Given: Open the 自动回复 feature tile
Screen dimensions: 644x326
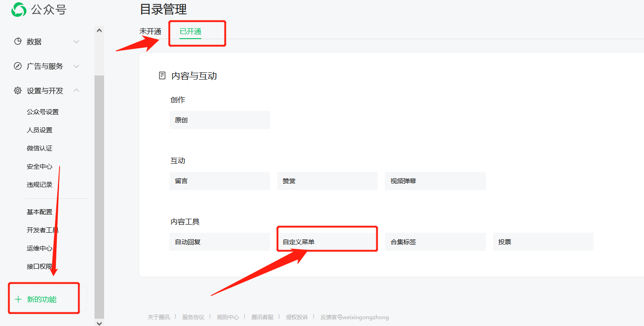Looking at the screenshot, I should [219, 242].
